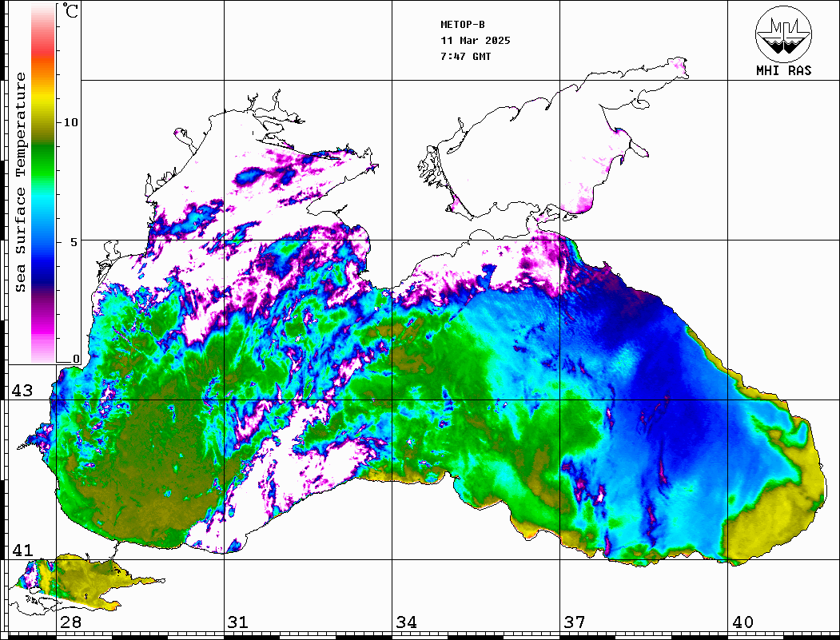Click longitude label '40'
The image size is (840, 640).
point(742,622)
